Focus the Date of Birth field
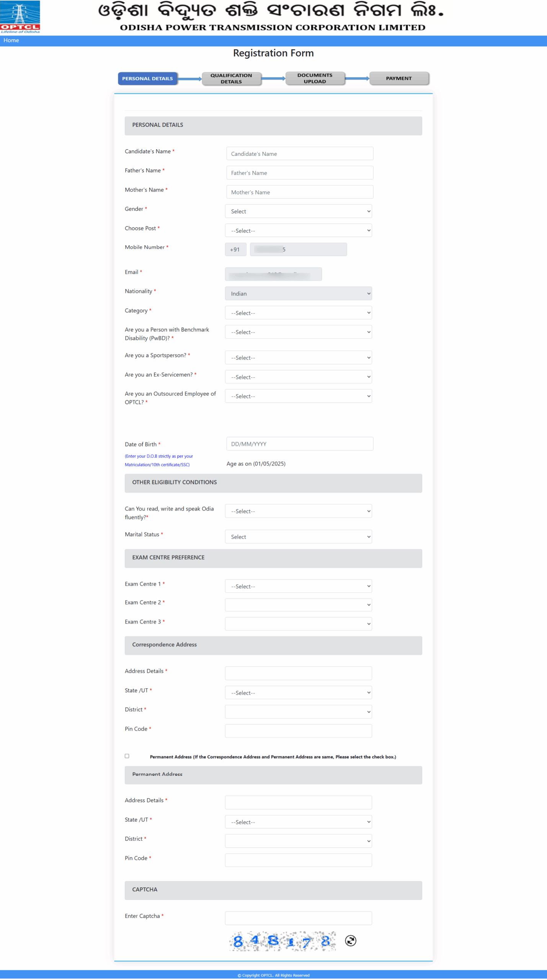The height and width of the screenshot is (980, 547). (x=299, y=444)
